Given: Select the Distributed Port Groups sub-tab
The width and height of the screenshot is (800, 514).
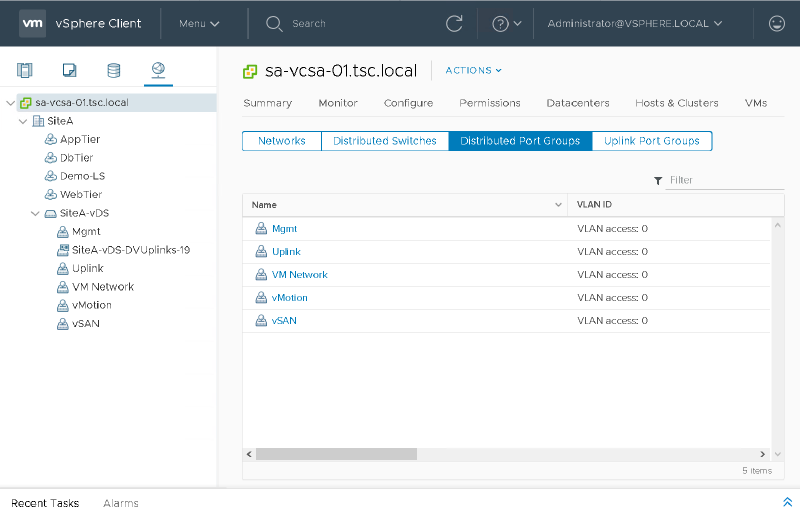Looking at the screenshot, I should pyautogui.click(x=520, y=141).
